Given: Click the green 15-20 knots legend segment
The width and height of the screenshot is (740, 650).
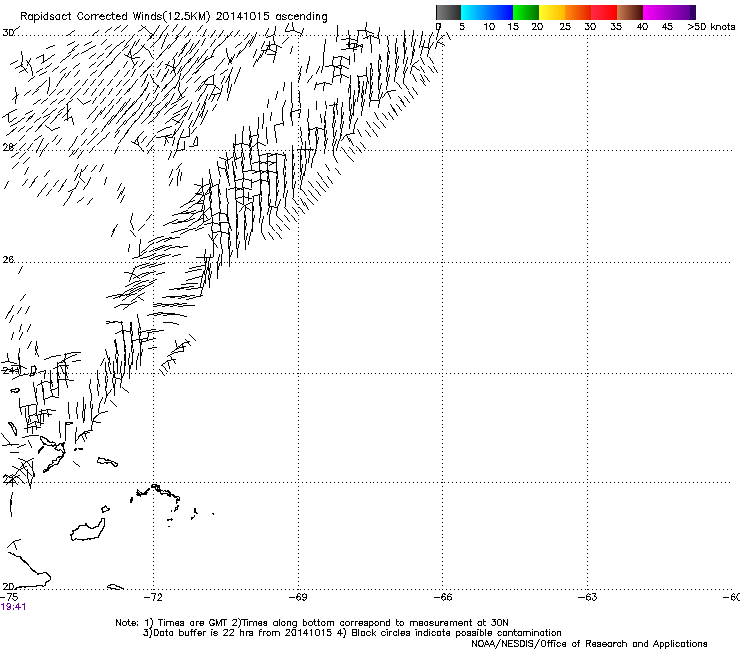Looking at the screenshot, I should [x=526, y=12].
